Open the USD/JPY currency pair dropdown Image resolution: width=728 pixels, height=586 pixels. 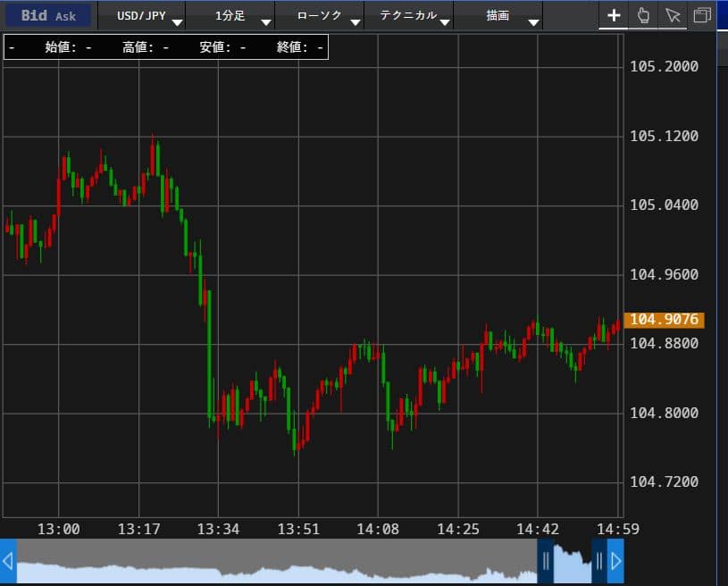coord(142,16)
